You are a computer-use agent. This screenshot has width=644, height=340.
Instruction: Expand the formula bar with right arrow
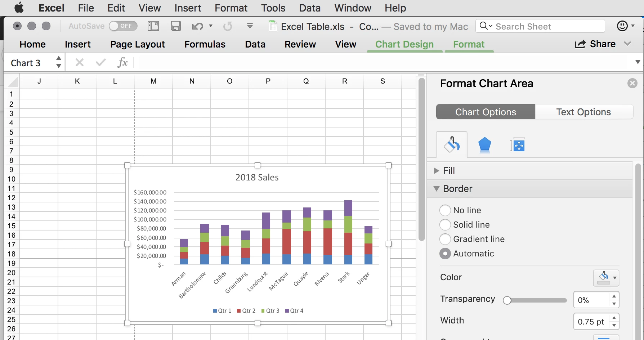point(638,62)
